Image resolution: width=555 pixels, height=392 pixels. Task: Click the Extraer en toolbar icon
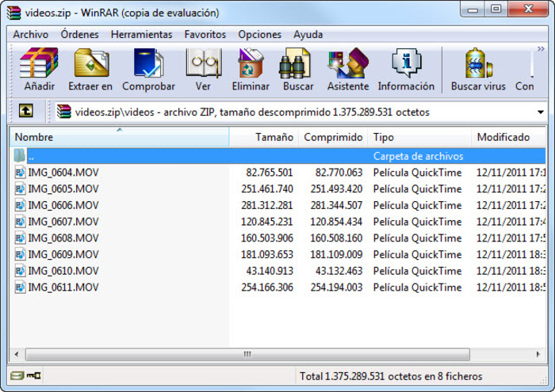coord(90,69)
